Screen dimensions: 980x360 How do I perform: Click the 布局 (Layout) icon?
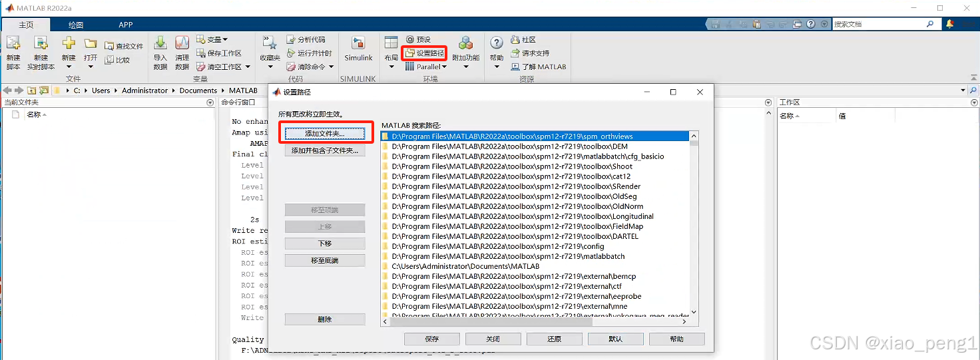coord(391,43)
